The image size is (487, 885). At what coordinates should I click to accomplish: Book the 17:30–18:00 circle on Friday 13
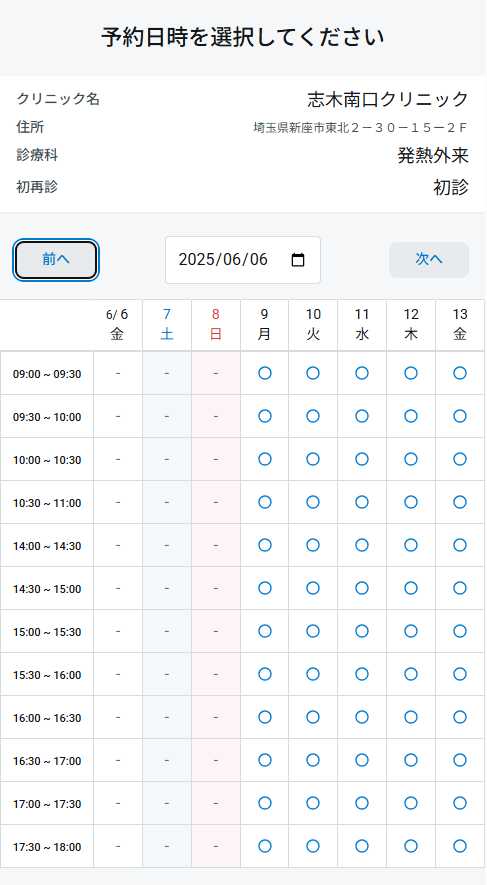point(460,847)
